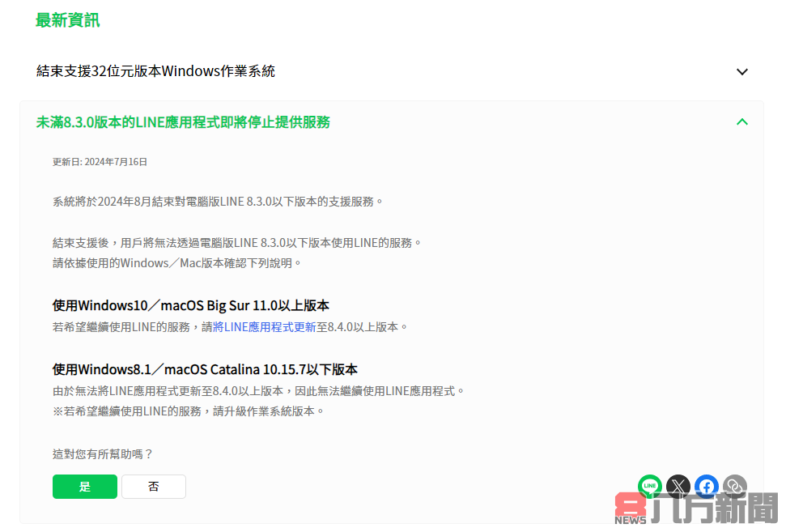
Task: Click line 系統將於2024年8月結束對電腦版LINE 8.3.0以下版本
Action: 218,202
